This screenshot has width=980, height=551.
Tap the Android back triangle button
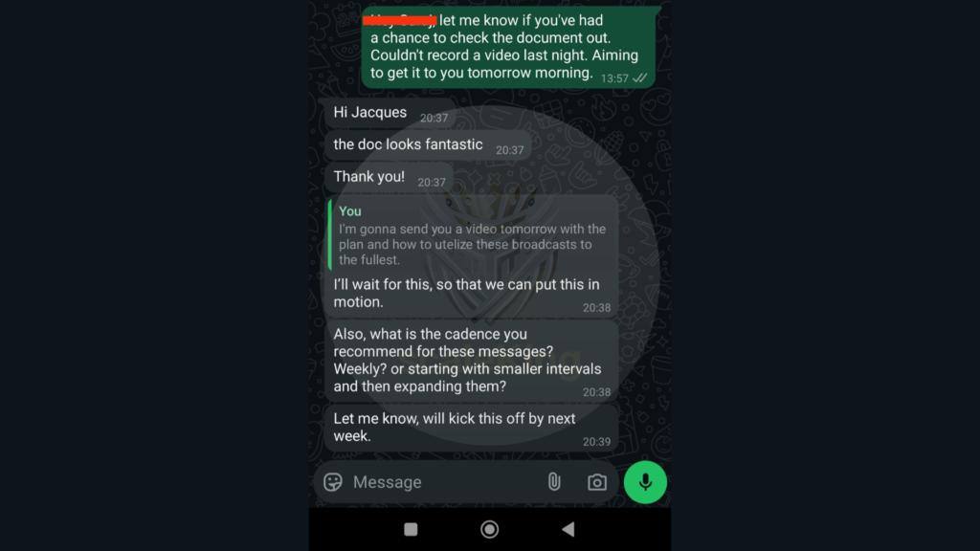point(568,530)
